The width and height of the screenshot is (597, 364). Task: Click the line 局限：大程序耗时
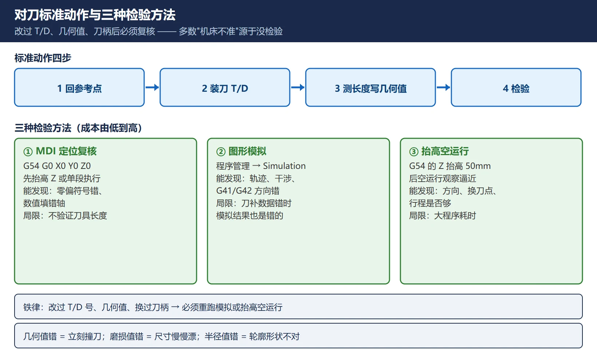click(x=443, y=215)
